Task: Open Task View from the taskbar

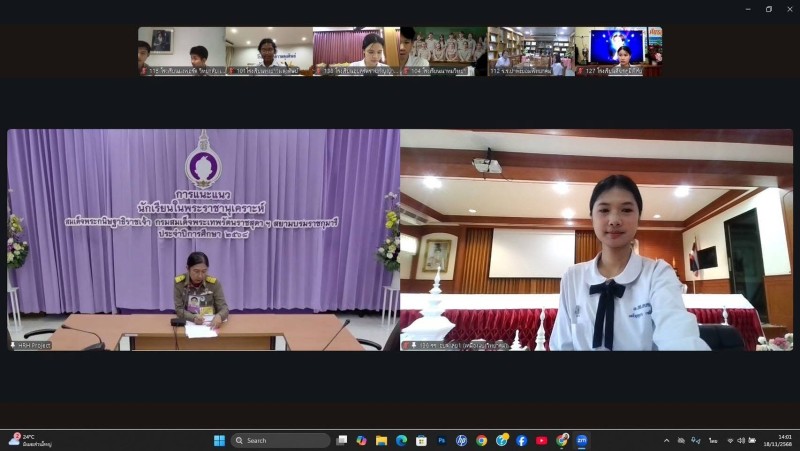Action: pyautogui.click(x=342, y=440)
